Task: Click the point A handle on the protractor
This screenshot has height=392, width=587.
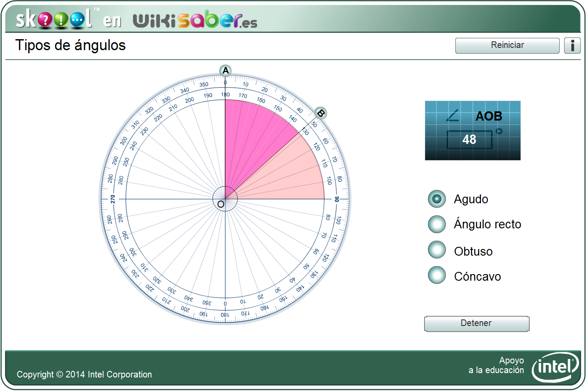Action: click(x=225, y=70)
